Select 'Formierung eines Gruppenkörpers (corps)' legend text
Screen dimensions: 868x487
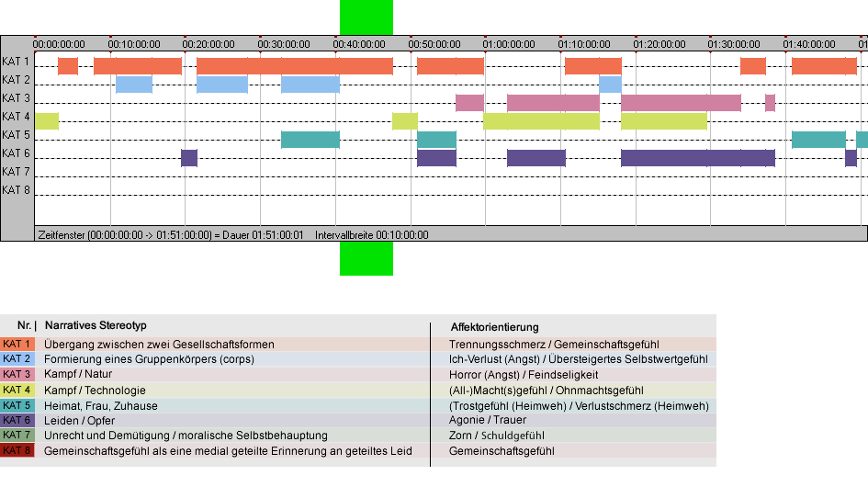(x=149, y=359)
